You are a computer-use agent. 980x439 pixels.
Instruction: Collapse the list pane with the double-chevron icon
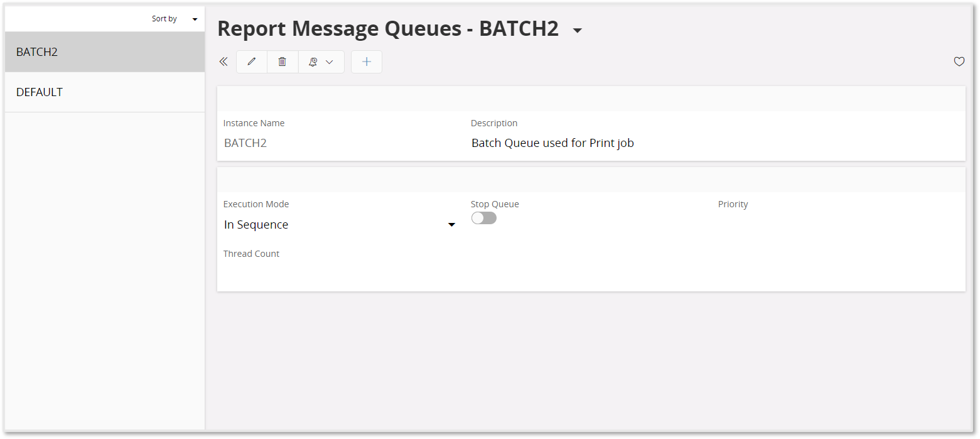(223, 62)
